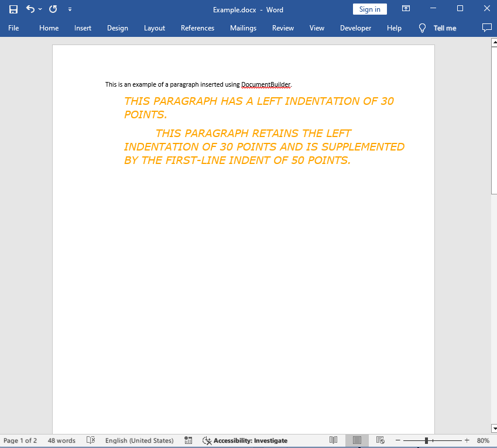Close the Word window
Viewport: 497px width, 448px height.
pos(487,9)
